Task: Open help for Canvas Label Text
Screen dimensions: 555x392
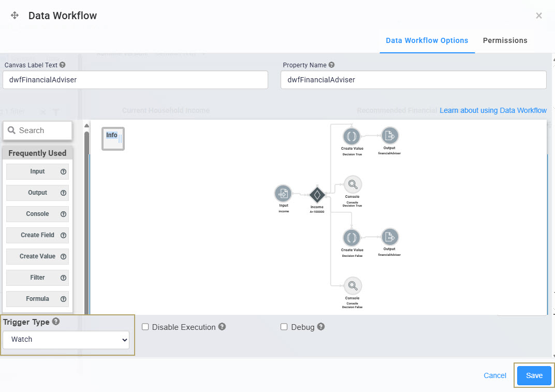Action: coord(62,65)
